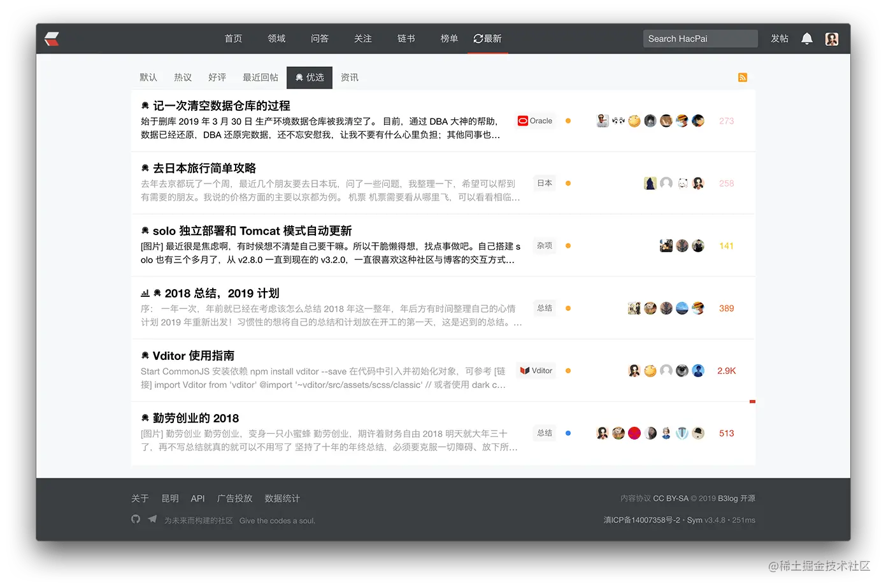Image resolution: width=886 pixels, height=588 pixels.
Task: Select the 优选 tab
Action: pyautogui.click(x=310, y=77)
